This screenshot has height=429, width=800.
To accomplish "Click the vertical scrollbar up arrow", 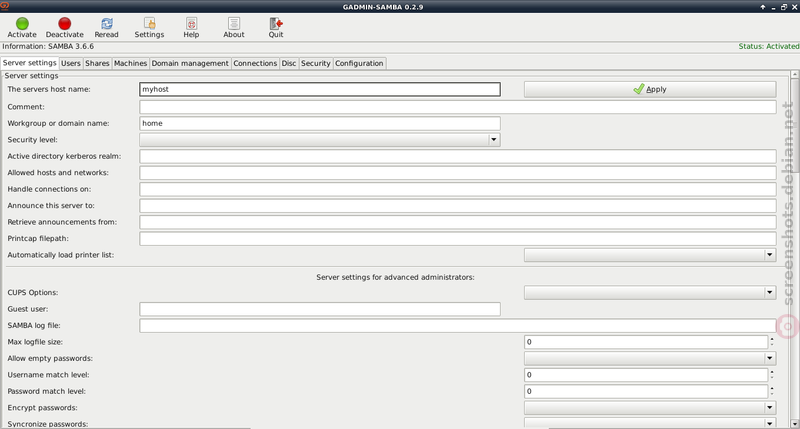I will (x=794, y=75).
